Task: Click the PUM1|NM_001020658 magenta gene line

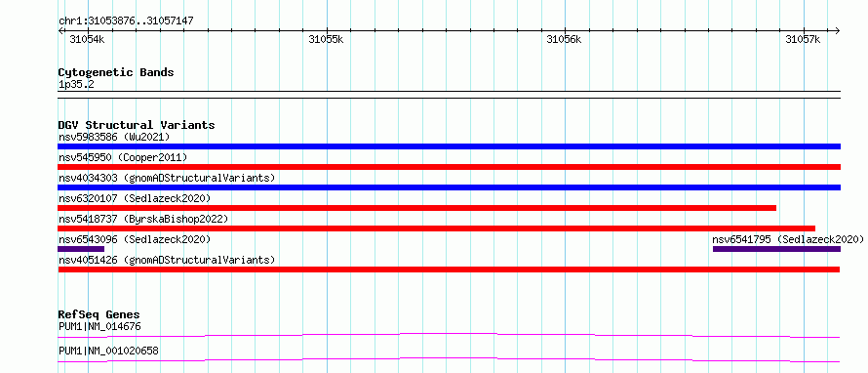Action: tap(449, 359)
